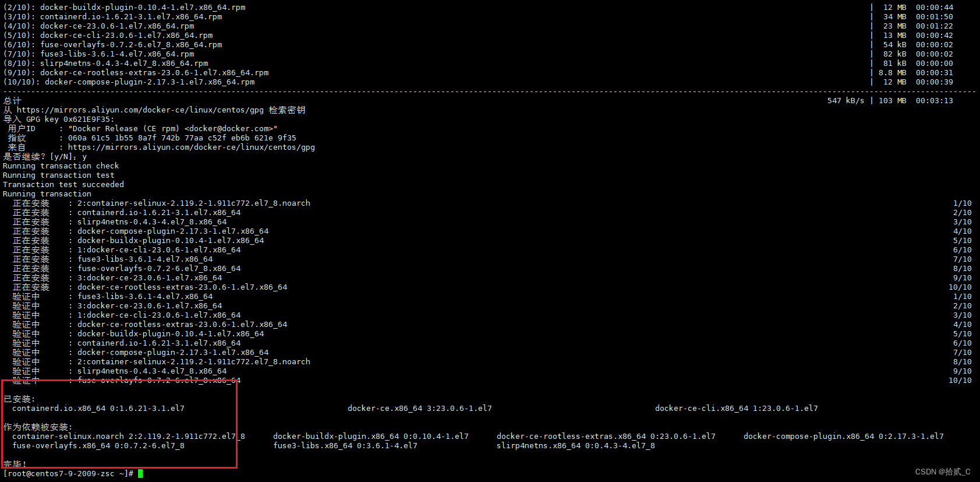
Task: Click the '是否继续? [y/N]: y' prompt line
Action: tap(45, 156)
